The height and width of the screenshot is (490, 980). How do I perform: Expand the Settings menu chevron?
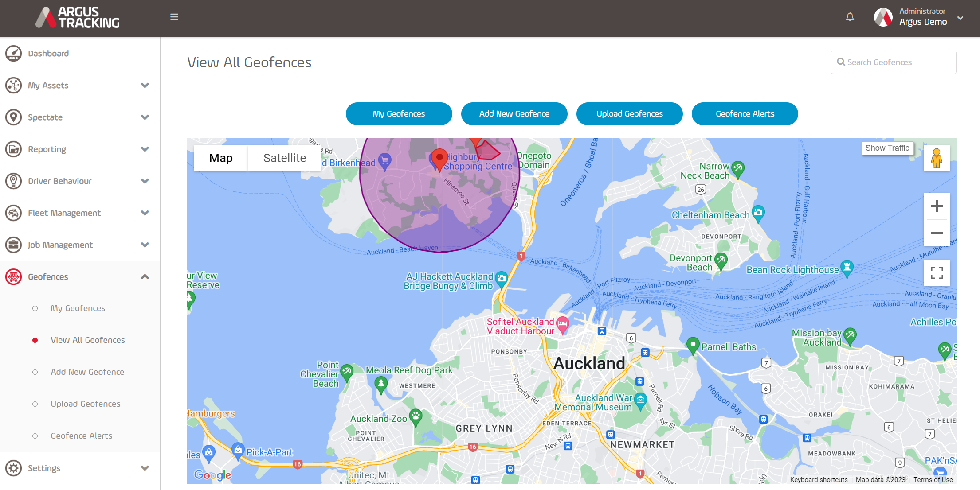[145, 468]
